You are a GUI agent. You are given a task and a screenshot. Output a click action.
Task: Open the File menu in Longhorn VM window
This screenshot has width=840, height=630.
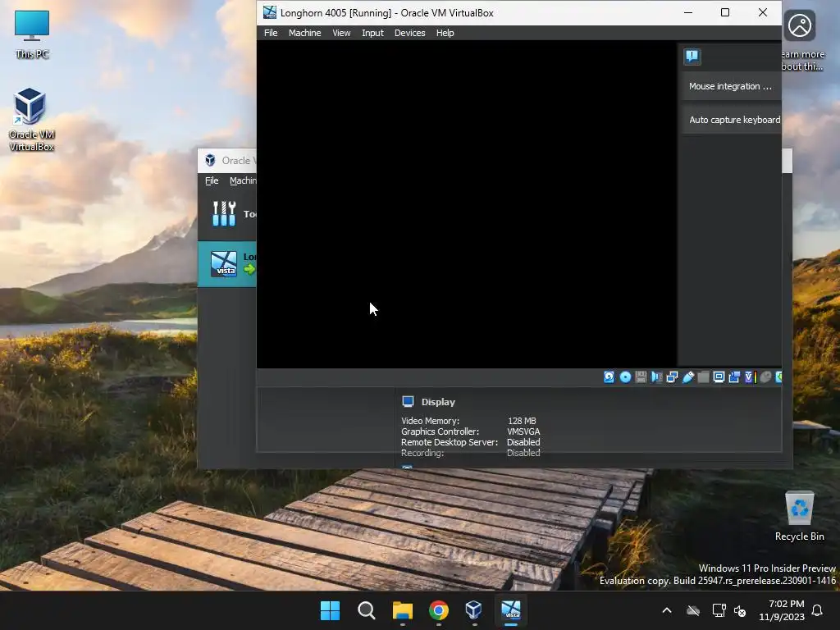pos(271,33)
